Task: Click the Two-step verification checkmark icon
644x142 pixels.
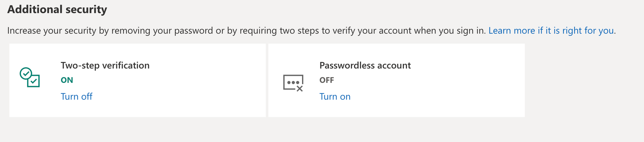Action: pyautogui.click(x=30, y=77)
